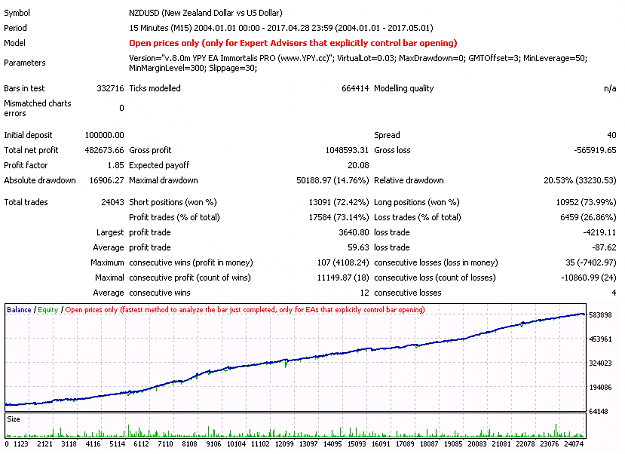Click the Relative drawdown value 20.53% (33230.53)
The width and height of the screenshot is (625, 454).
pyautogui.click(x=580, y=180)
